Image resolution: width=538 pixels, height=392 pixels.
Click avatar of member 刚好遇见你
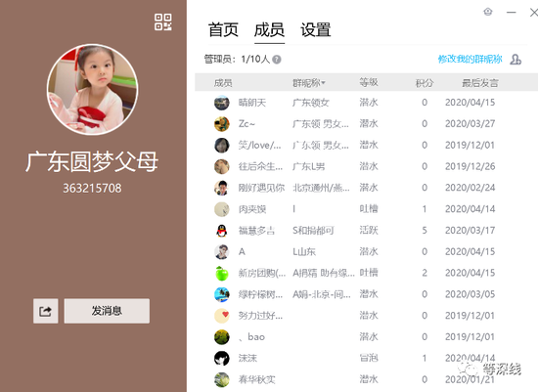pos(222,188)
